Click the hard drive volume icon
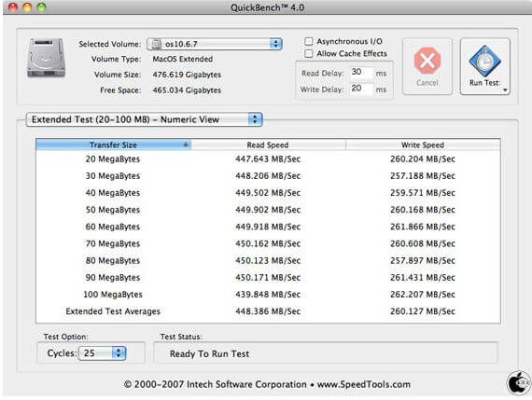 pyautogui.click(x=46, y=58)
